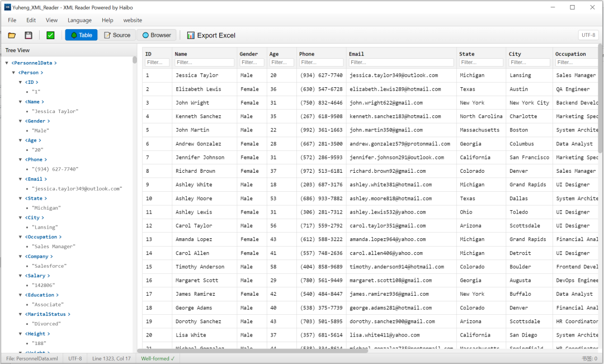
Task: Click email dorothy.sanchez900@gmail.com
Action: [392, 322]
